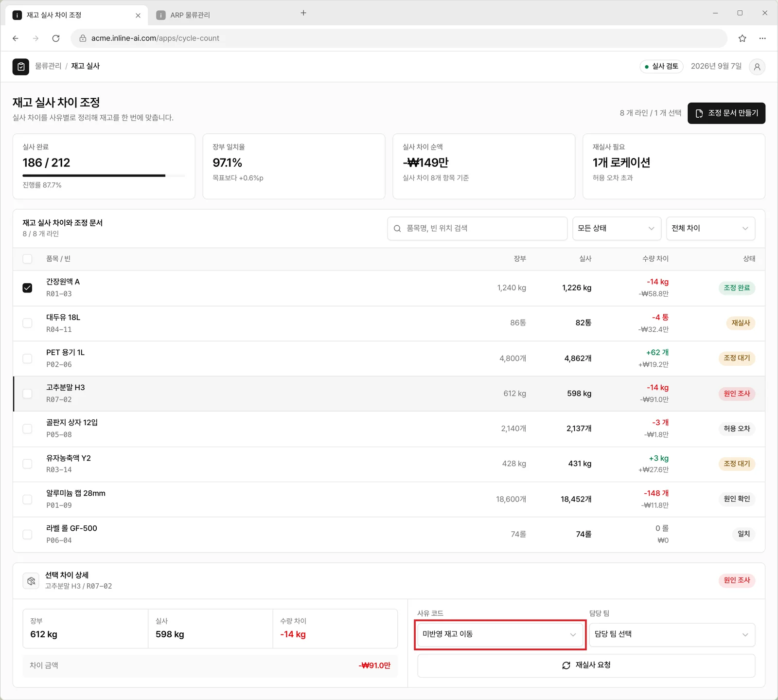The height and width of the screenshot is (700, 778).
Task: Check the 대두유 18L row checkbox
Action: [x=27, y=323]
